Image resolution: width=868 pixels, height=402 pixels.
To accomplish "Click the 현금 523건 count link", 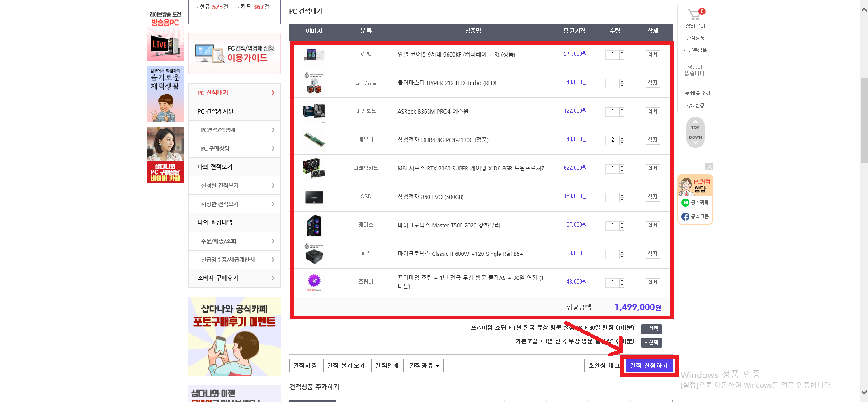I will click(214, 7).
